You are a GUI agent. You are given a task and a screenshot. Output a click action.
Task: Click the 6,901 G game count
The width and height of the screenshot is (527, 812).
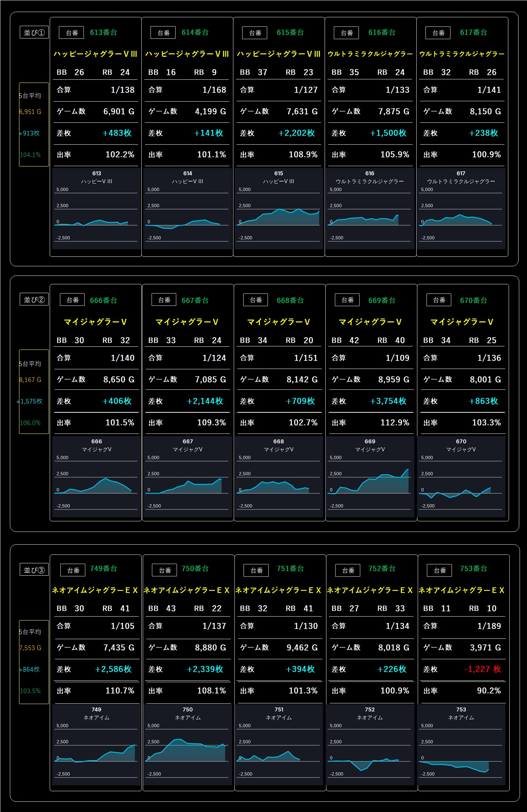[x=119, y=111]
